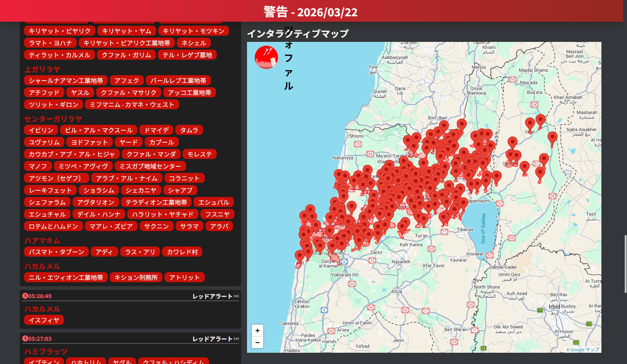Zoom in on the map
This screenshot has height=364, width=627.
point(257,331)
